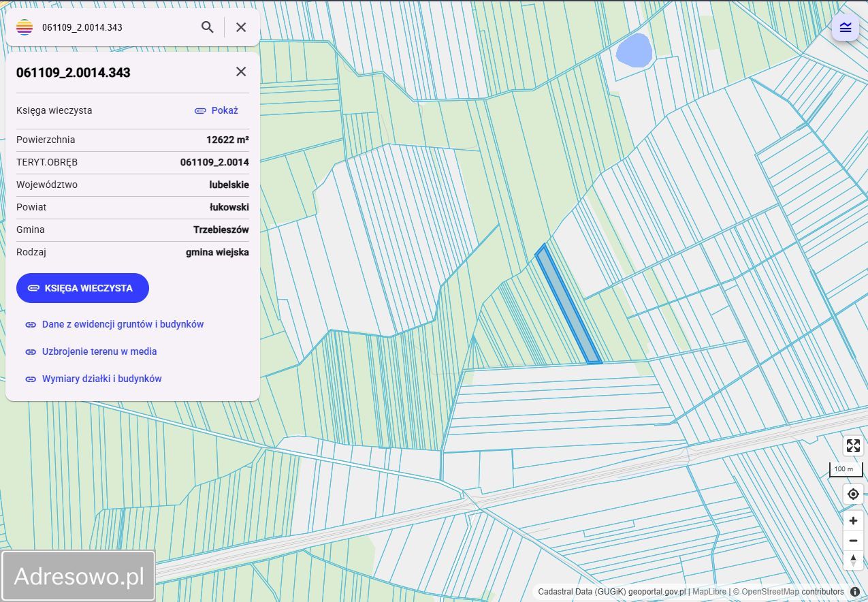Image resolution: width=868 pixels, height=602 pixels.
Task: Click the parcel title 061109_2.0014.343
Action: pyautogui.click(x=74, y=72)
